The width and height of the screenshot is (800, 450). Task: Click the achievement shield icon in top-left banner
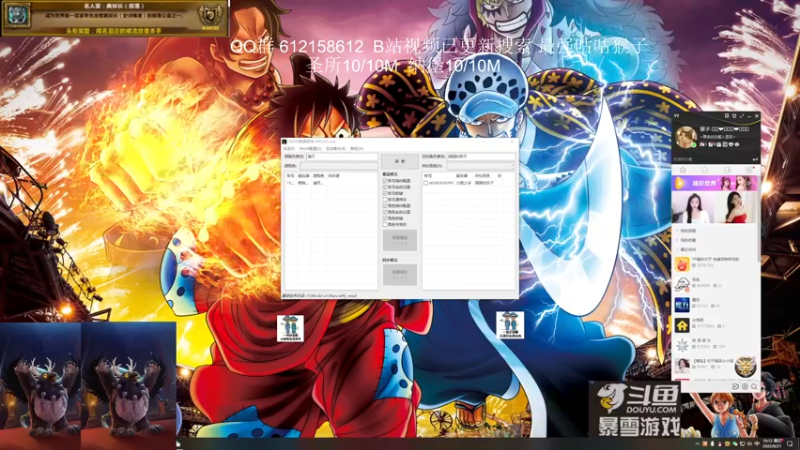click(210, 15)
